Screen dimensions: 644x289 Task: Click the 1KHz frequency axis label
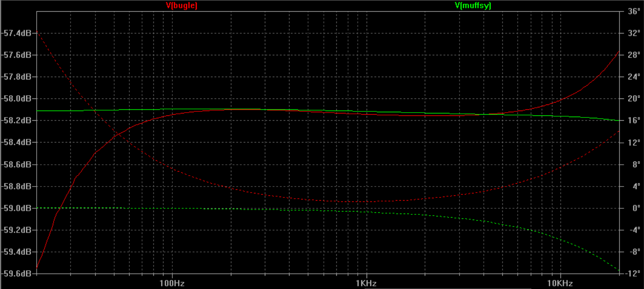point(366,283)
